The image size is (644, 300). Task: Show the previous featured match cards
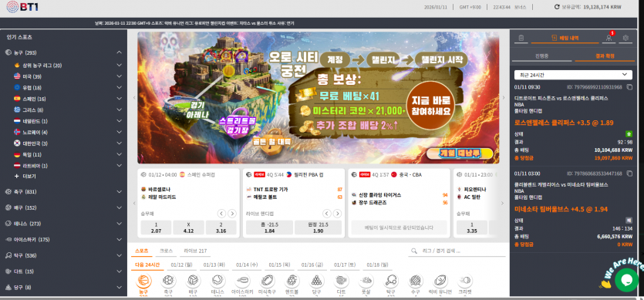tap(133, 203)
